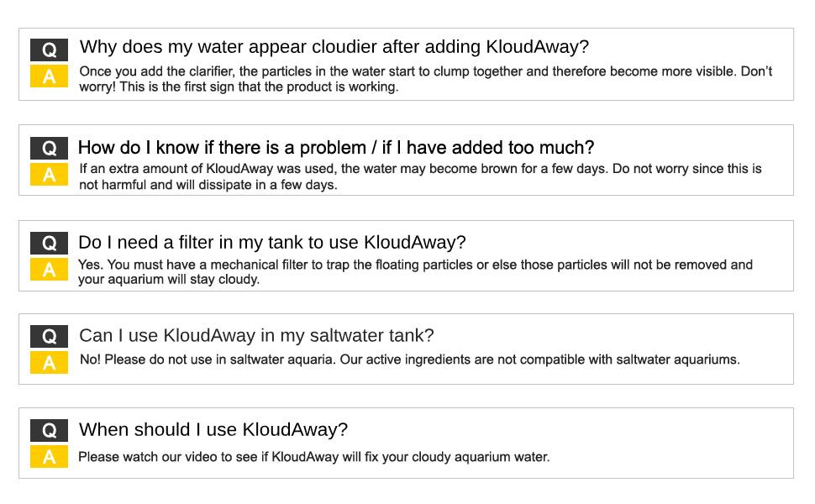Image resolution: width=815 pixels, height=504 pixels.
Task: Click the yellow A icon beside the saltwater answer
Action: click(x=49, y=363)
